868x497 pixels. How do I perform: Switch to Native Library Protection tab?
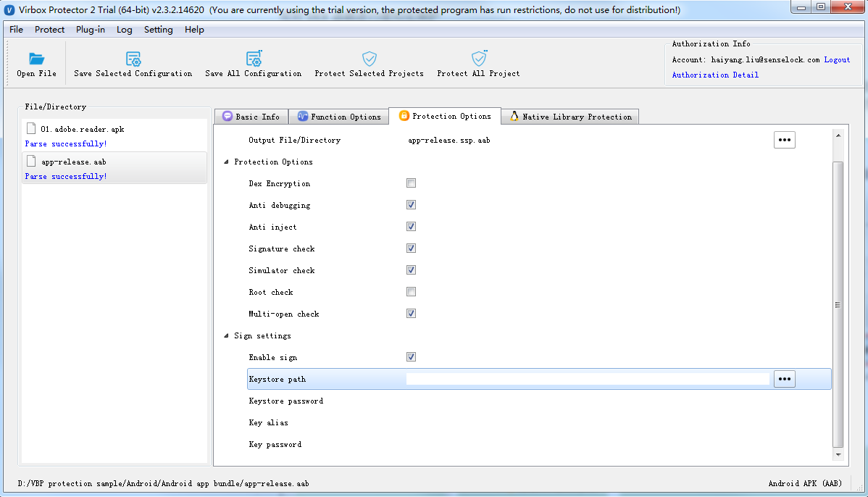click(570, 116)
